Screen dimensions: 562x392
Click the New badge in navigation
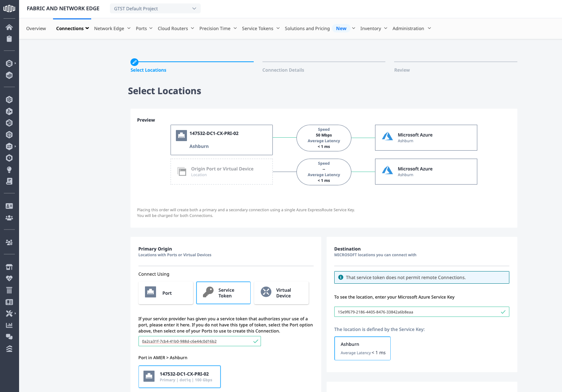pyautogui.click(x=341, y=28)
